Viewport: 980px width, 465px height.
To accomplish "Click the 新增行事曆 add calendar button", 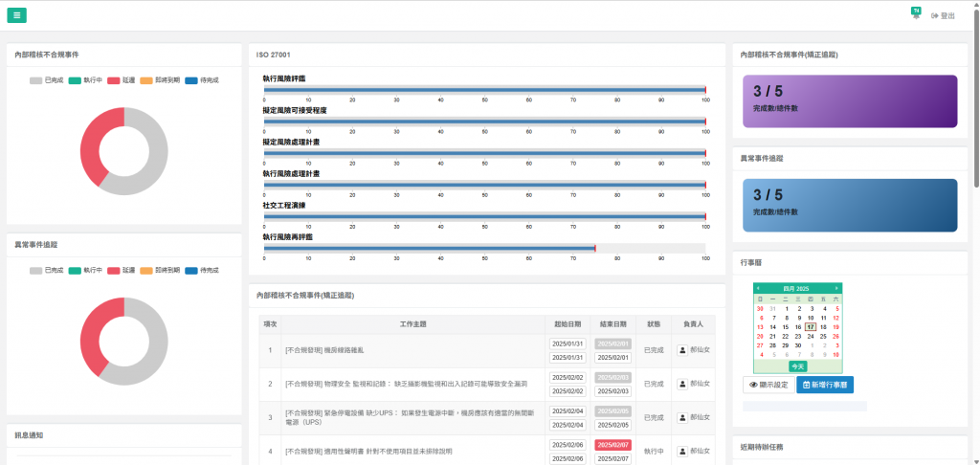I will [x=825, y=385].
